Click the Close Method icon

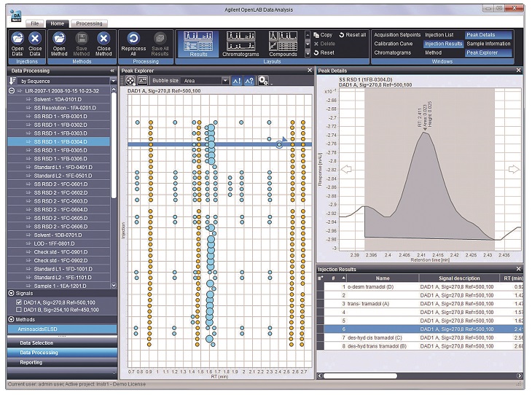coord(103,39)
